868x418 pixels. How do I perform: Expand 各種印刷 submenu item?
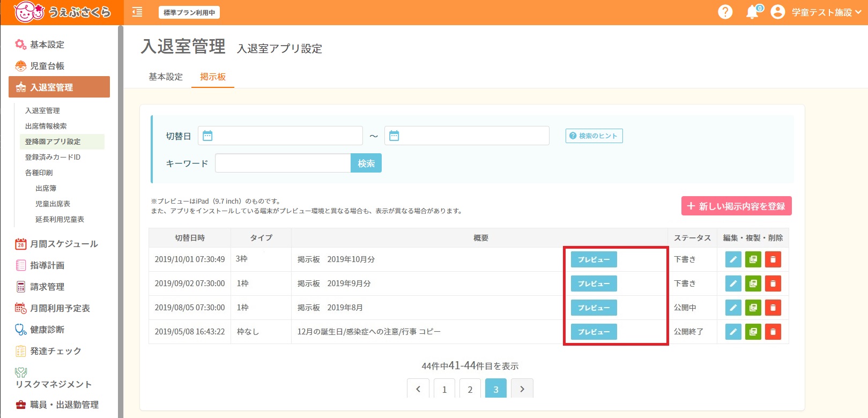coord(39,173)
